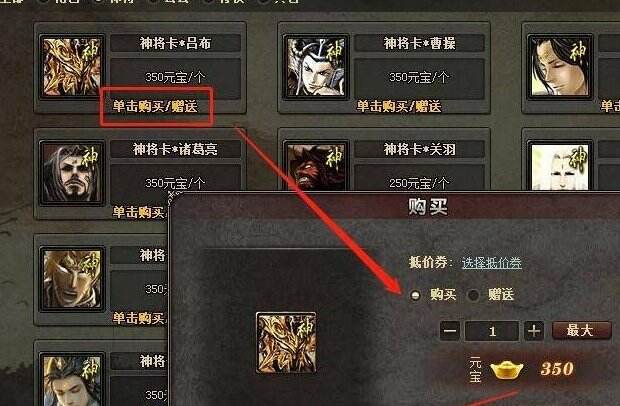Screen dimensions: 620x406
Task: Click the 最大 maximum quantity button
Action: (581, 330)
